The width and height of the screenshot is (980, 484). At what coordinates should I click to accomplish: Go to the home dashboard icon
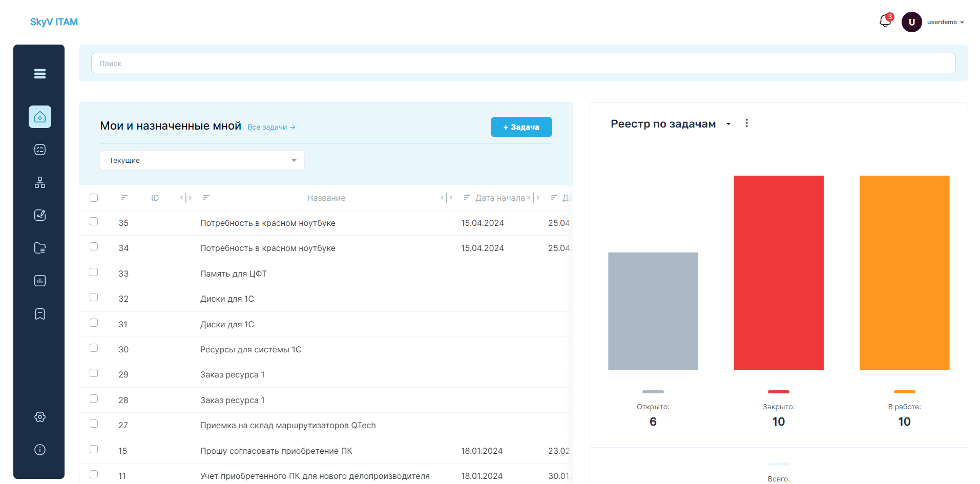click(40, 117)
